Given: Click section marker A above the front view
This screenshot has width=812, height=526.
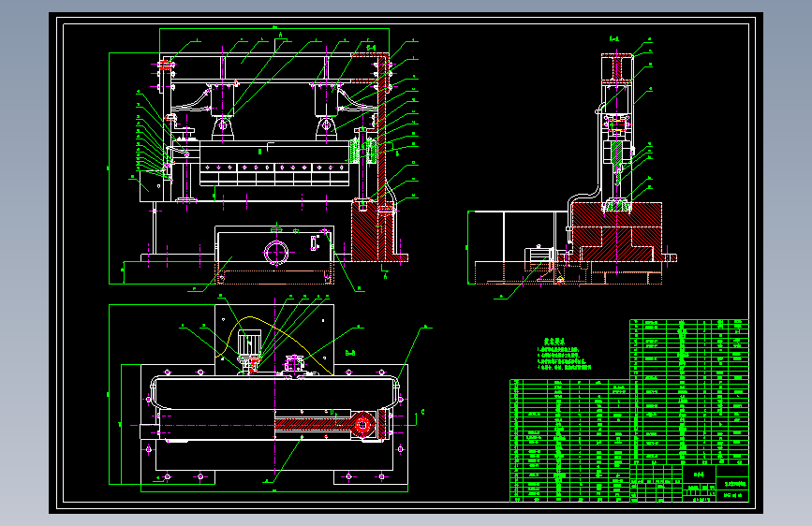Looking at the screenshot, I should tap(281, 36).
